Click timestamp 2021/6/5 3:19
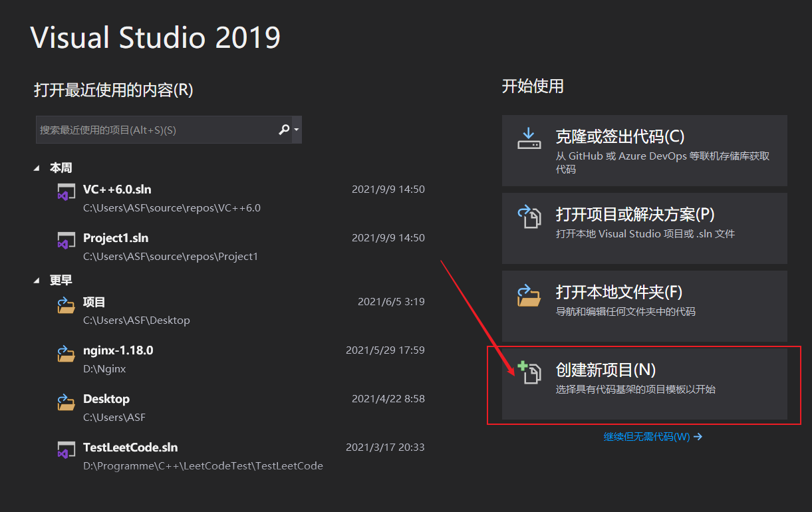812x512 pixels. (391, 302)
